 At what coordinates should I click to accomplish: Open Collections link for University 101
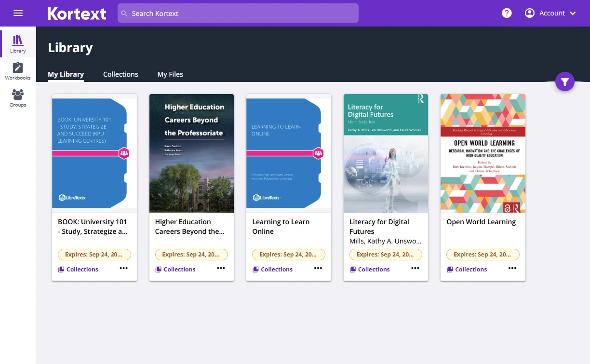point(78,270)
